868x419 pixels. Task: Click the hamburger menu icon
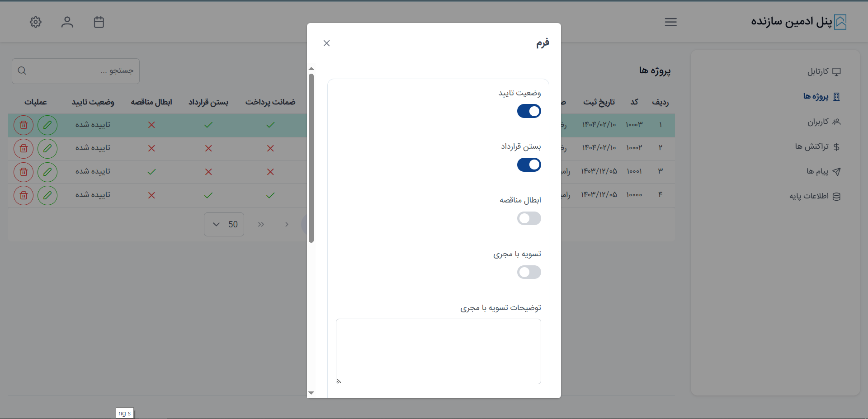[x=670, y=22]
